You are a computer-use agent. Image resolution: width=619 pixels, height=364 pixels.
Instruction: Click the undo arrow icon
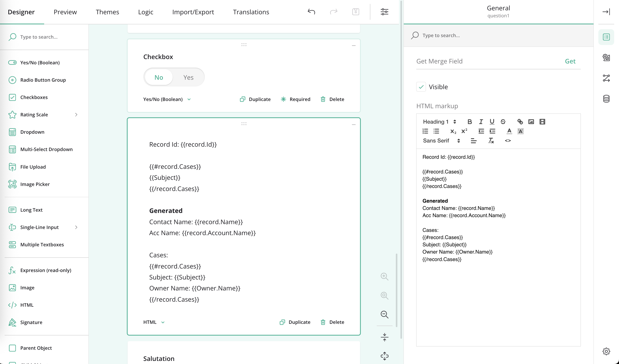click(x=311, y=12)
